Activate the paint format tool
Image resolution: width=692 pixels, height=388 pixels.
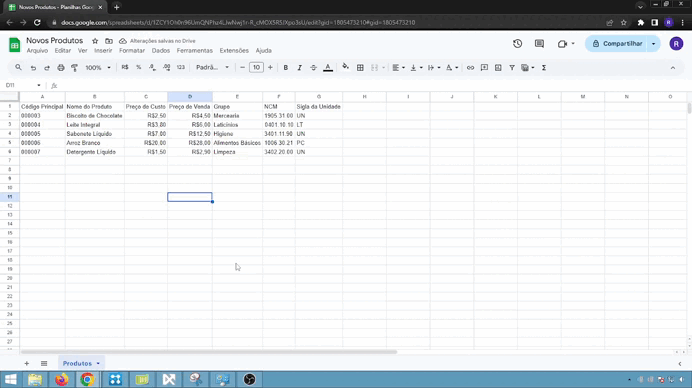click(75, 68)
